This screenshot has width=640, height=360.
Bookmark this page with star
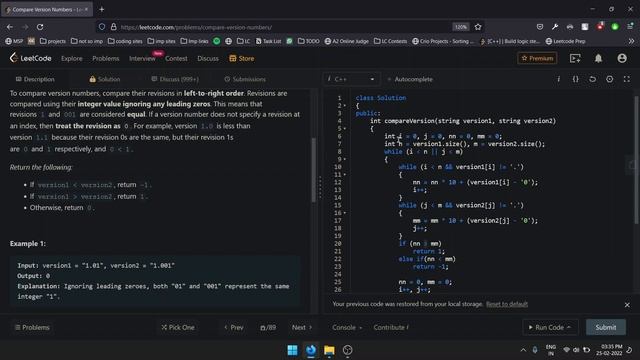[x=478, y=27]
